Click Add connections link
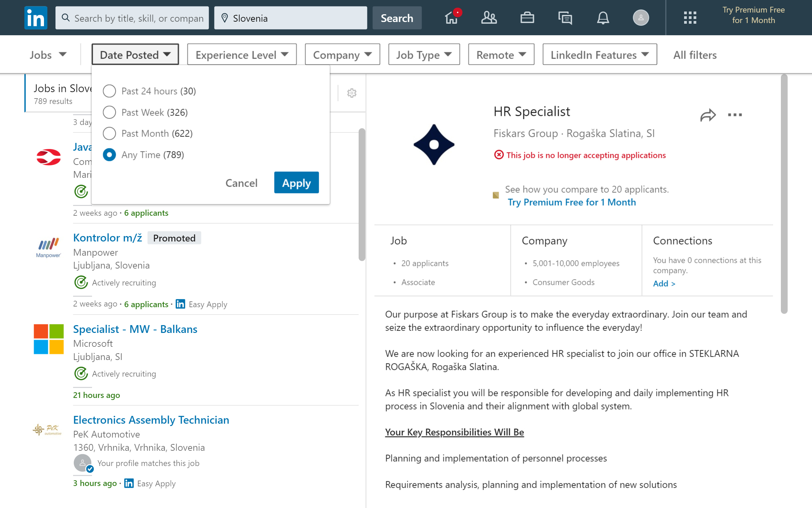The height and width of the screenshot is (508, 812). [x=664, y=283]
